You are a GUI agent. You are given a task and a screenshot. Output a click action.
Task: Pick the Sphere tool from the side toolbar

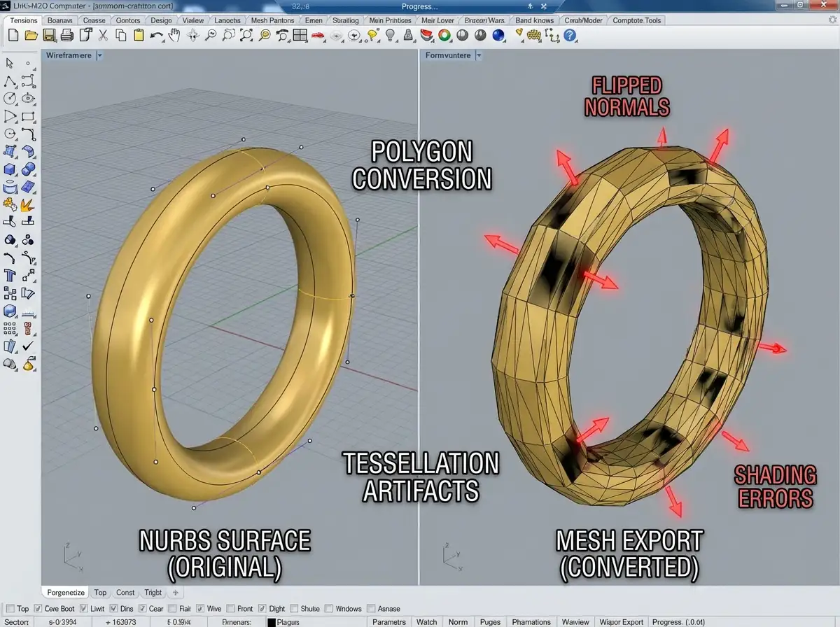tap(28, 169)
